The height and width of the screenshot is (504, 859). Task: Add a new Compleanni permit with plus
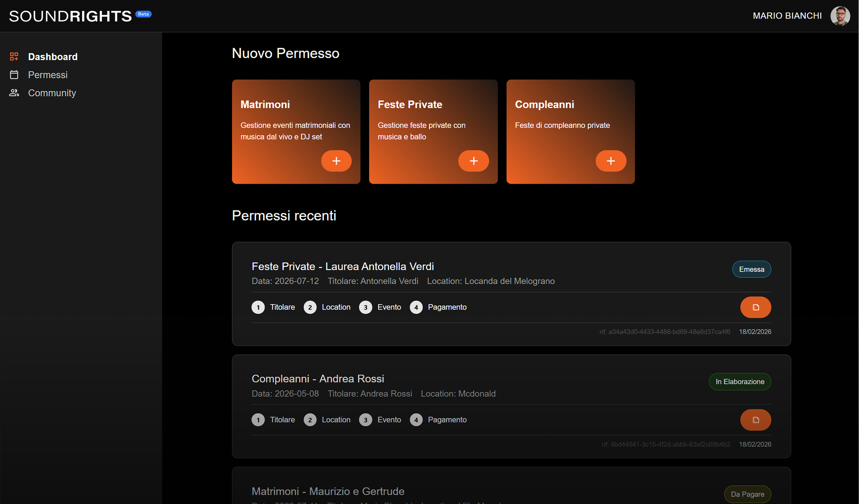point(611,161)
